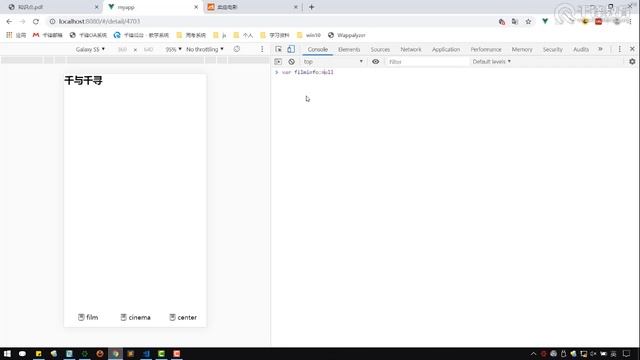This screenshot has height=360, width=640.
Task: Switch to the Elements tab
Action: [349, 49]
